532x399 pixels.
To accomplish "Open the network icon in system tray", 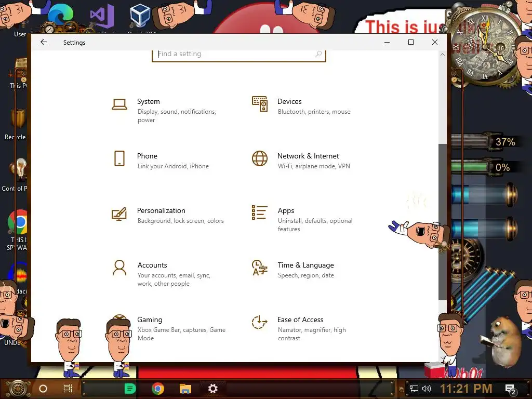I will point(414,389).
